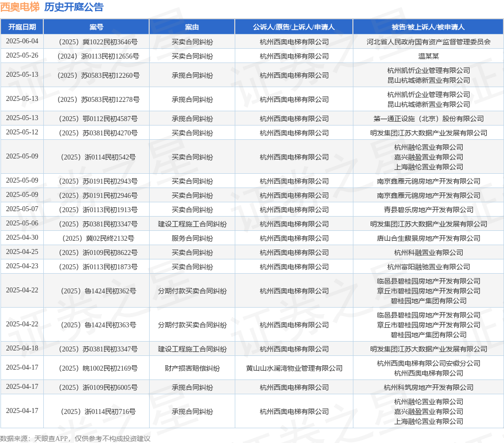The image size is (504, 443).
Task: Click defendant 第一通正设施（北京）股份有限公司
Action: (x=429, y=119)
